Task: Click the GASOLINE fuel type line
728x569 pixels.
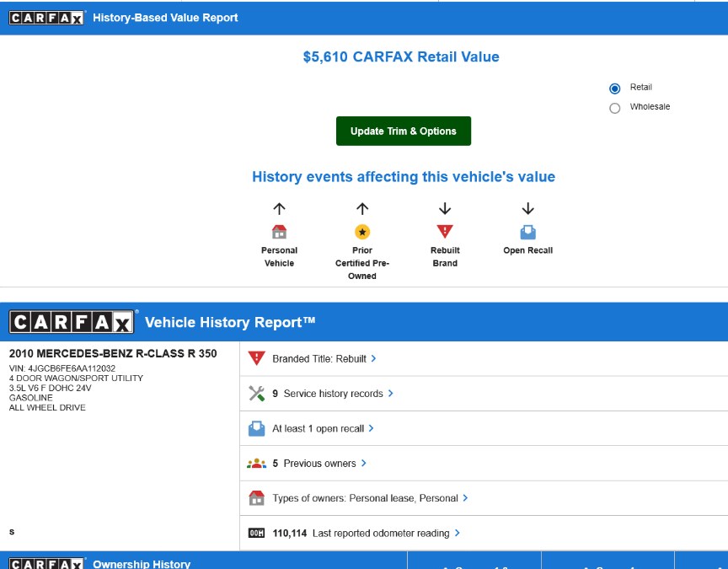Action: 30,398
